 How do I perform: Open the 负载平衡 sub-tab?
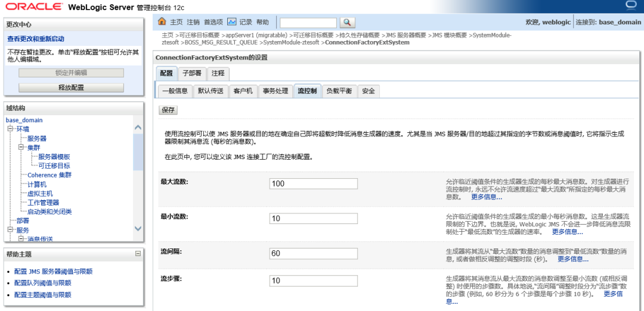coord(339,91)
